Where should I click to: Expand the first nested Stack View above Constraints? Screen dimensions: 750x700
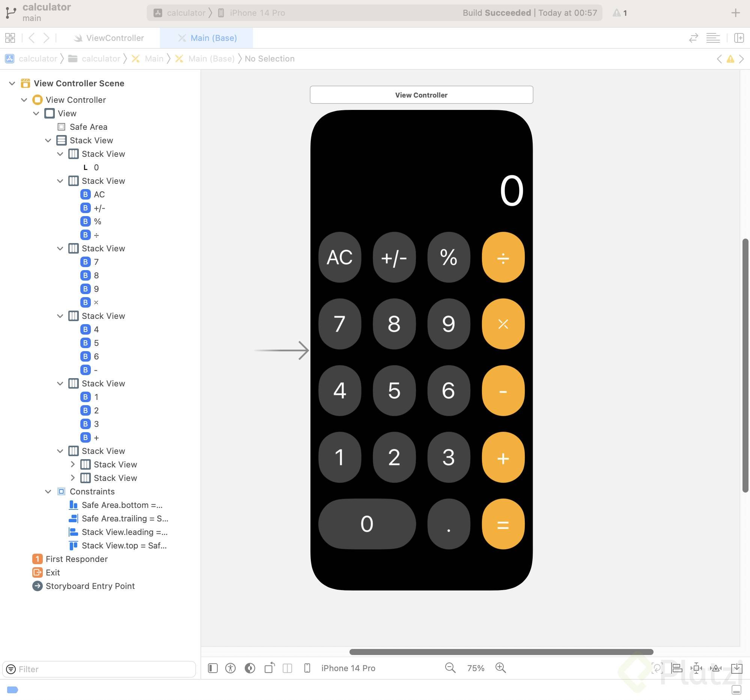click(72, 464)
